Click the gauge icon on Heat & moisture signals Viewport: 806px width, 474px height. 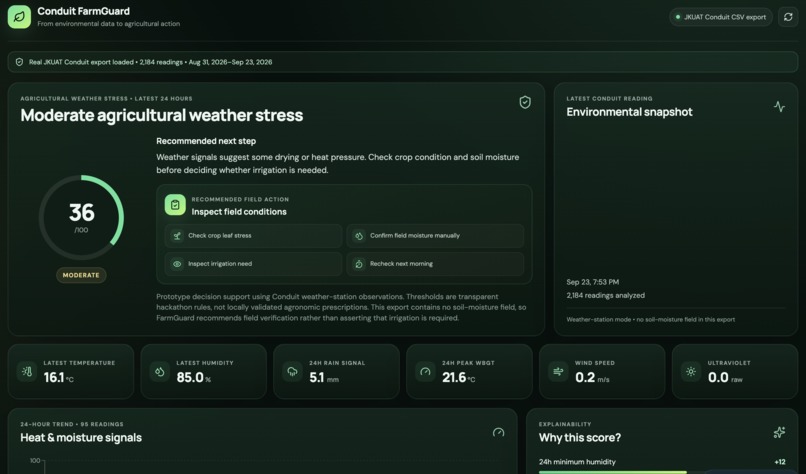pyautogui.click(x=499, y=432)
